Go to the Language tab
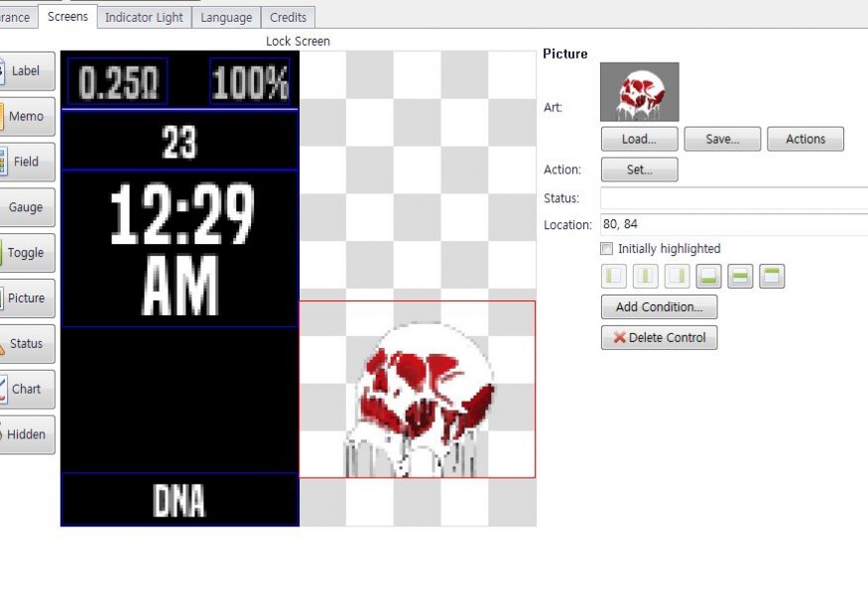Screen dimensions: 868x589 [x=226, y=18]
